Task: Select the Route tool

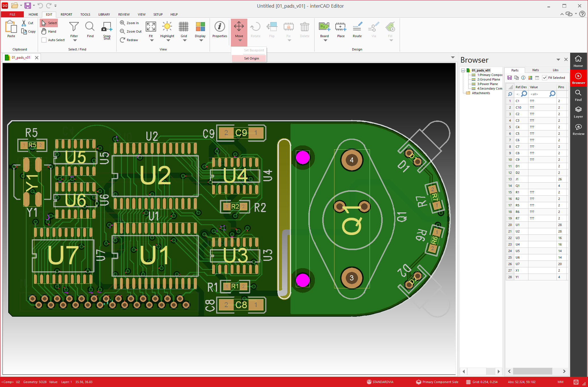Action: tap(357, 27)
